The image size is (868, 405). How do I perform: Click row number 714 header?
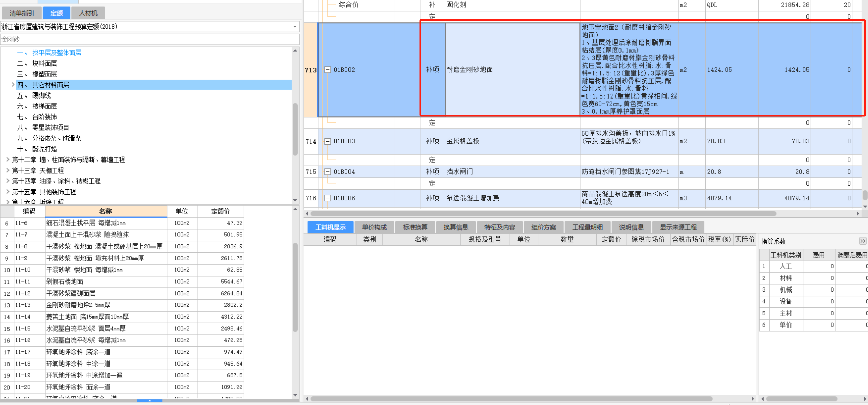[311, 141]
